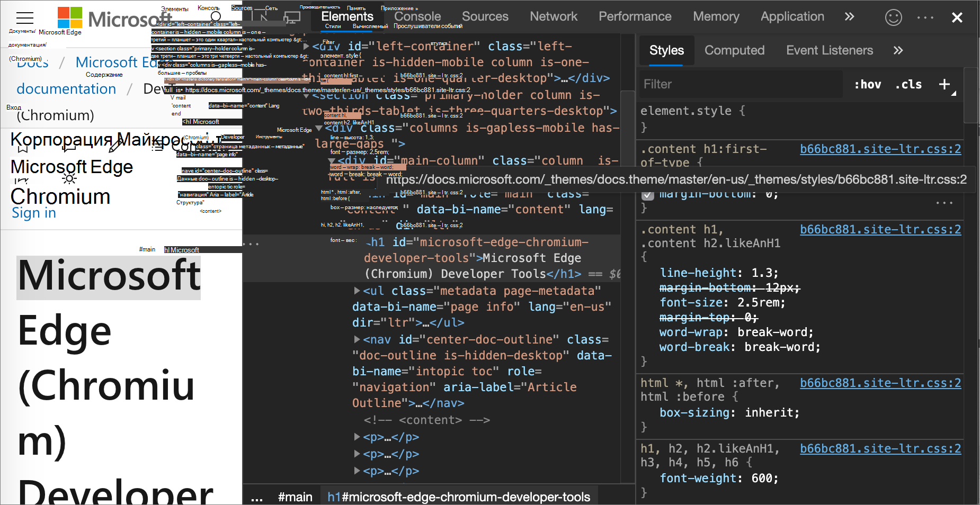This screenshot has width=980, height=505.
Task: Switch to the Network panel tab
Action: pyautogui.click(x=553, y=17)
